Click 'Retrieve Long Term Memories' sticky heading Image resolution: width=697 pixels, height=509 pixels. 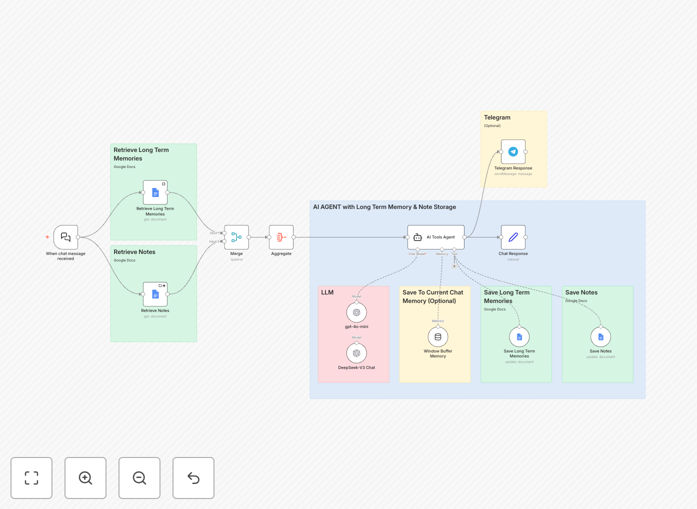pos(141,154)
